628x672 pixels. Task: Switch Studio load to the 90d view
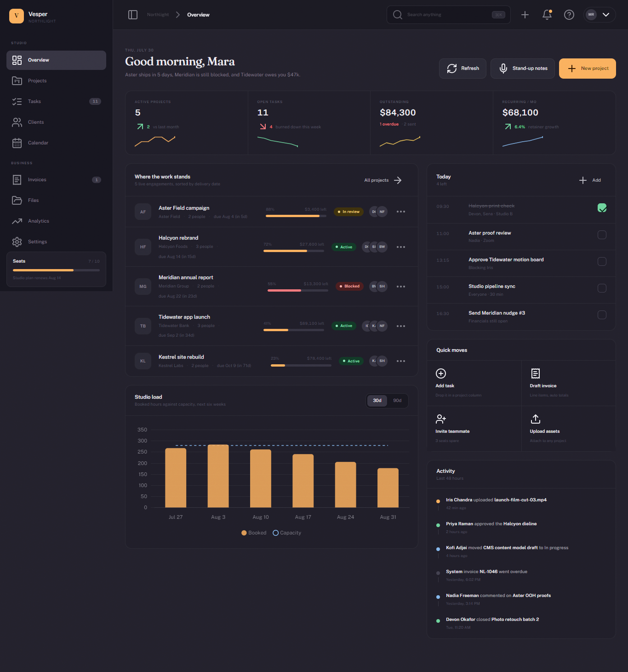pos(397,401)
